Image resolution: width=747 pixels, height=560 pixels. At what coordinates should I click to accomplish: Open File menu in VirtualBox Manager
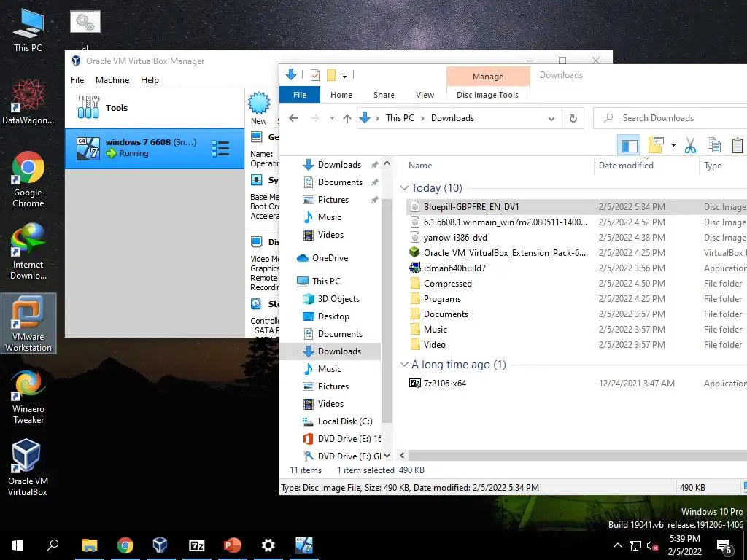point(77,80)
